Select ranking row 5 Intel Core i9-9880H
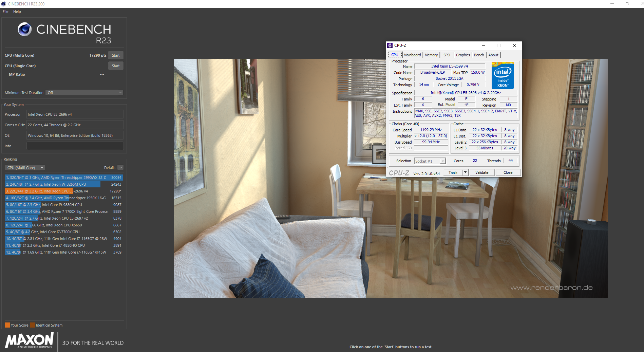644x352 pixels. click(x=64, y=205)
